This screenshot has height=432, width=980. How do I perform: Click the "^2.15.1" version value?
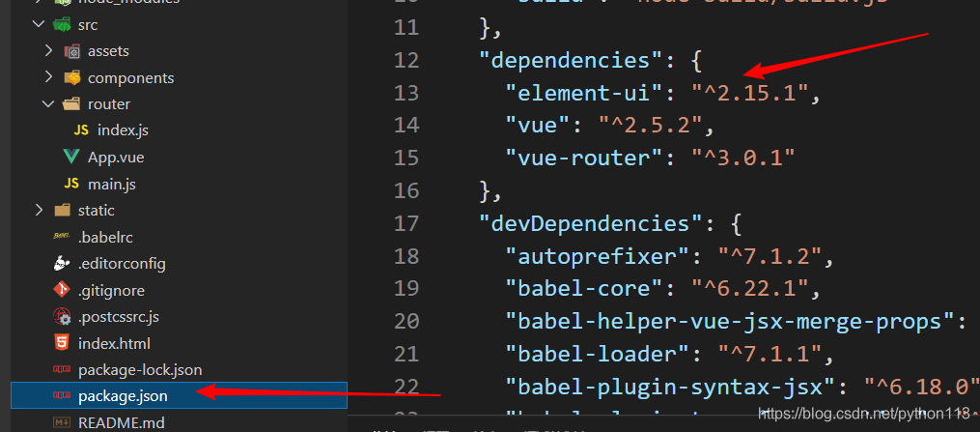click(749, 93)
